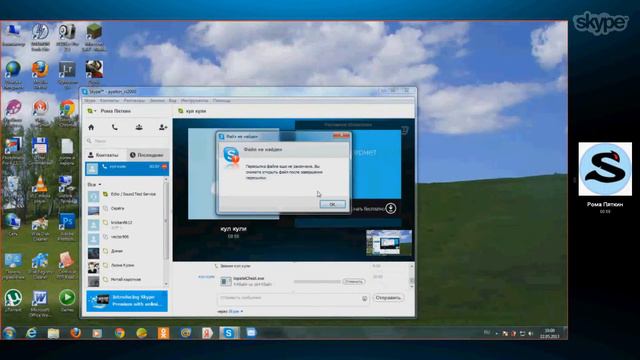Click the Windows Start button

pos(9,333)
